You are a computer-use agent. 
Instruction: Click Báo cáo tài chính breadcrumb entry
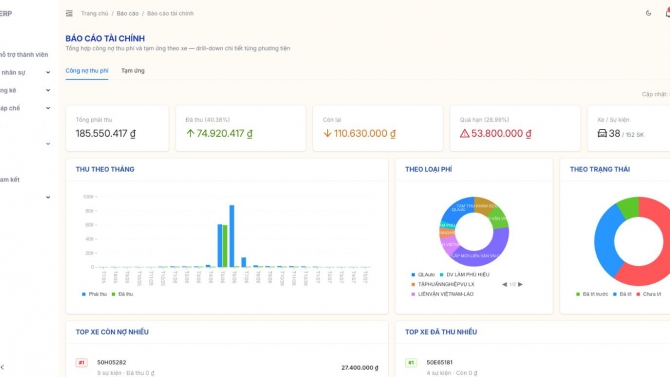[x=170, y=14]
